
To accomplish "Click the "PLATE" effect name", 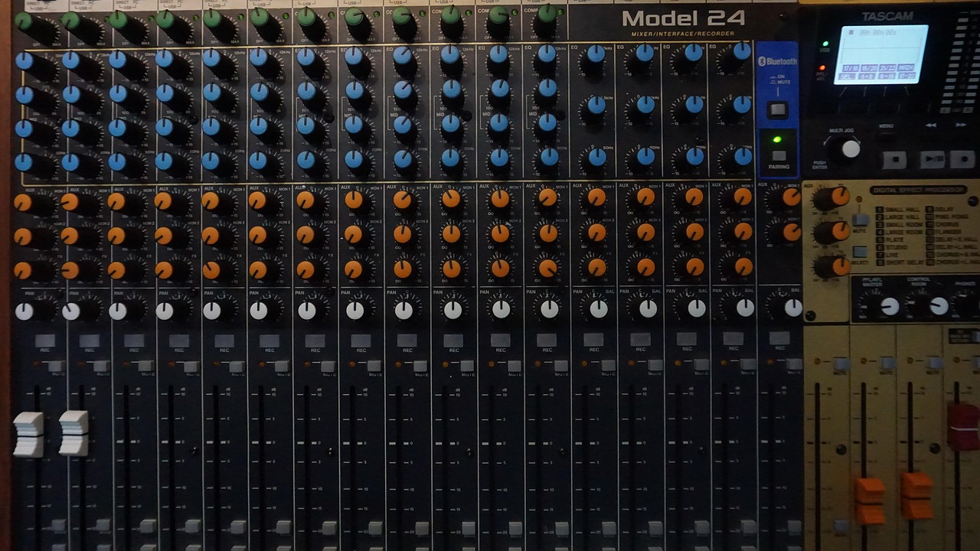I will 894,240.
